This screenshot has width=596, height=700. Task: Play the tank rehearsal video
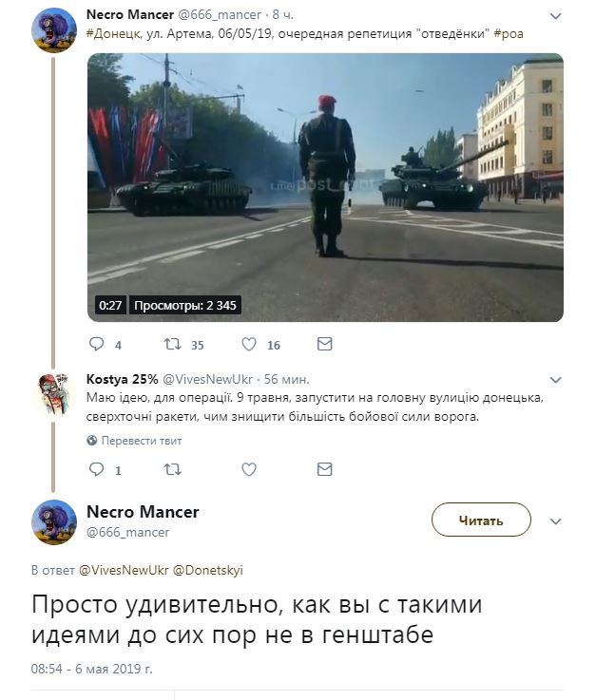pos(325,187)
